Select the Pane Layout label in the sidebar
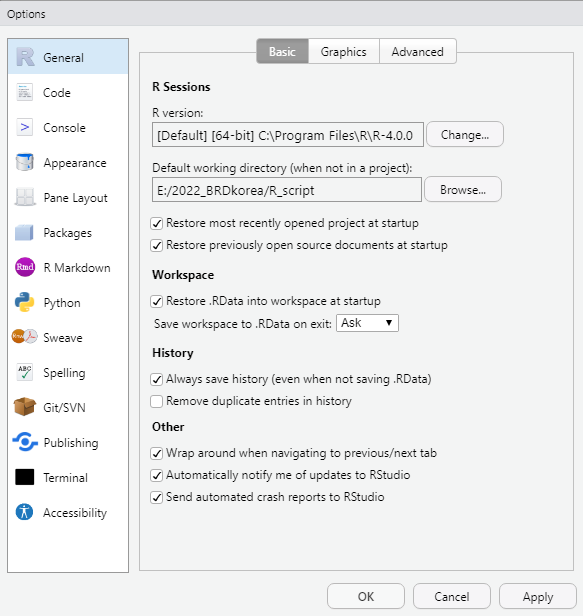 pyautogui.click(x=75, y=198)
